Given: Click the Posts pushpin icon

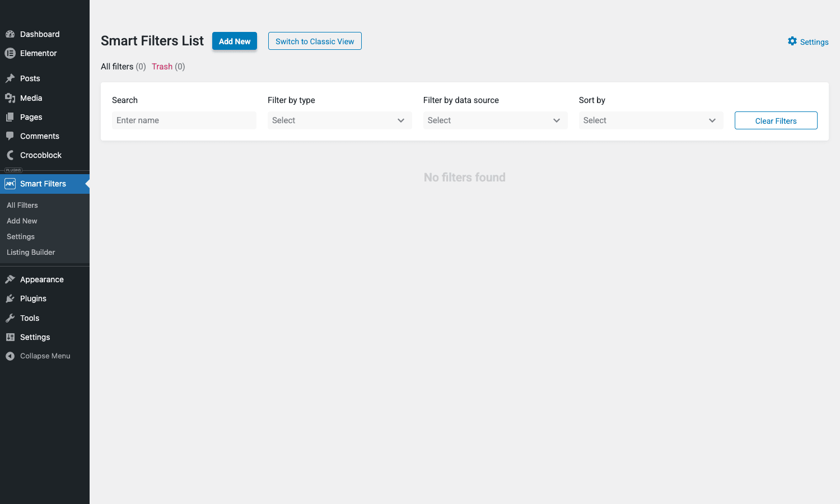Looking at the screenshot, I should (x=10, y=78).
